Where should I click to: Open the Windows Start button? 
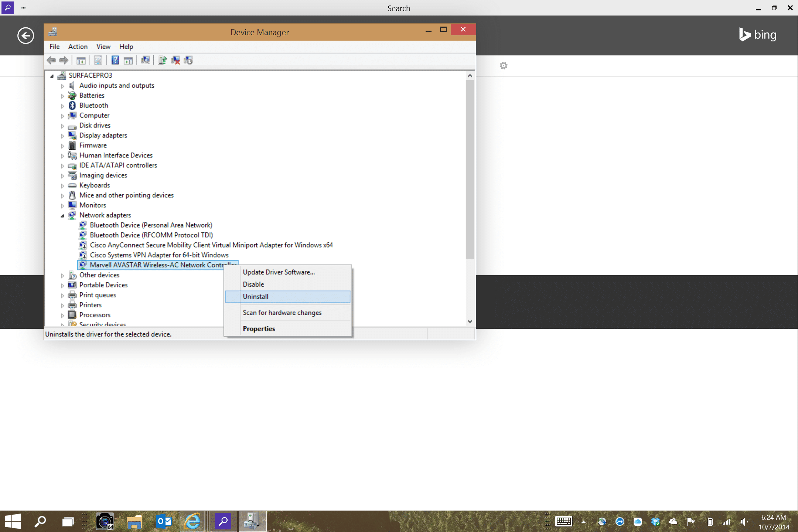coord(13,521)
